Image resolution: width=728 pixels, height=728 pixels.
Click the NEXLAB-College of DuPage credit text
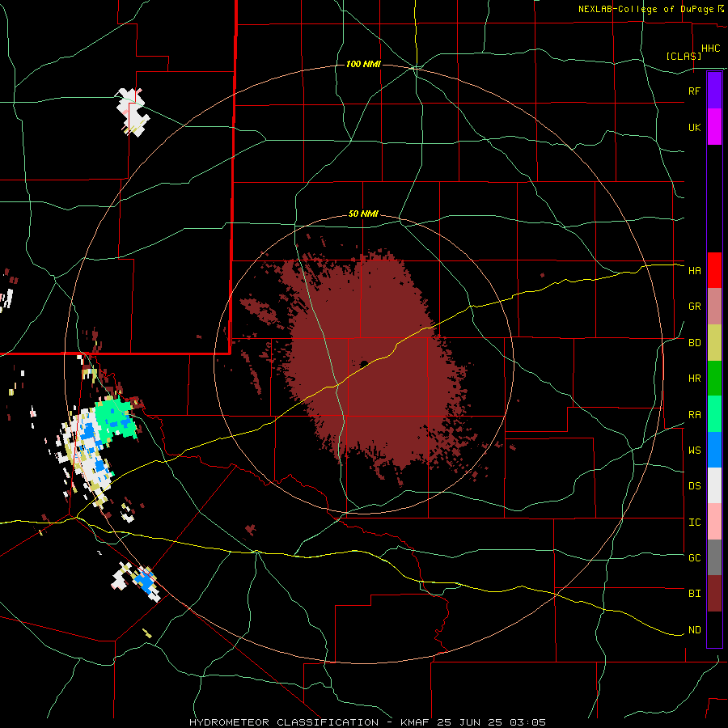click(648, 9)
